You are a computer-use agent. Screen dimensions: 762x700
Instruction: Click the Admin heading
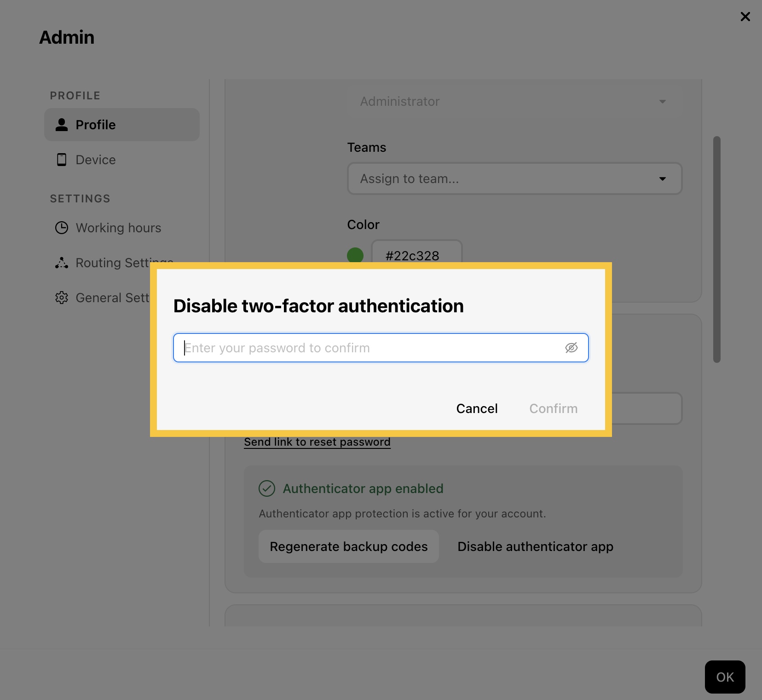click(x=67, y=37)
